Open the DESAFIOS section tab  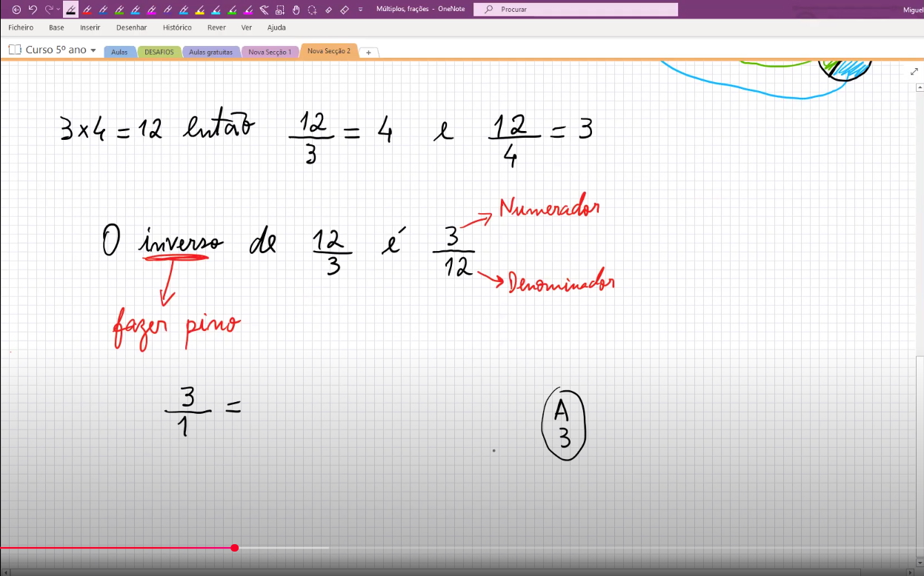point(159,52)
